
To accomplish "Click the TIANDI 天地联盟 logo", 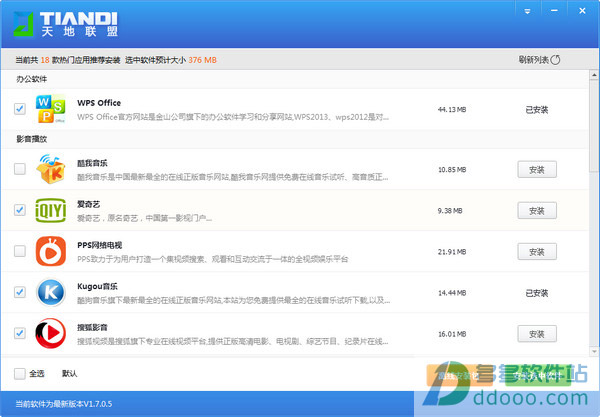I will click(65, 24).
